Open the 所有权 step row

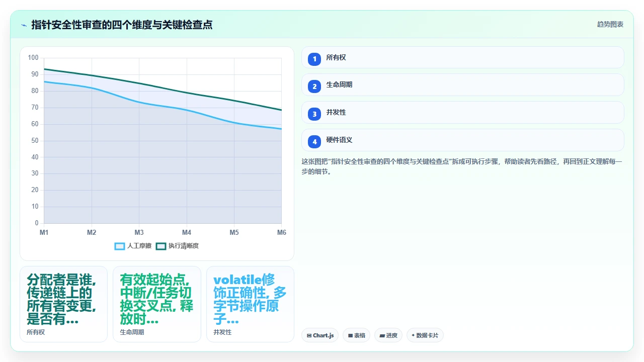coord(463,57)
